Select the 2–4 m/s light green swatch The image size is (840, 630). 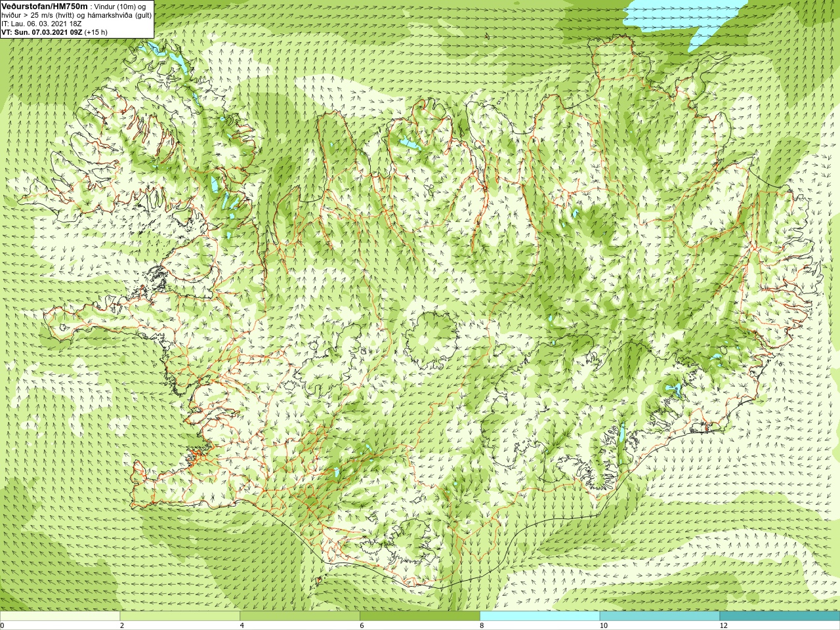(x=180, y=616)
